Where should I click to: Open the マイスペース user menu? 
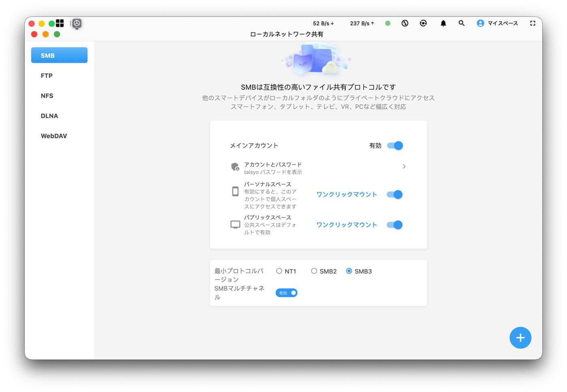coord(497,23)
